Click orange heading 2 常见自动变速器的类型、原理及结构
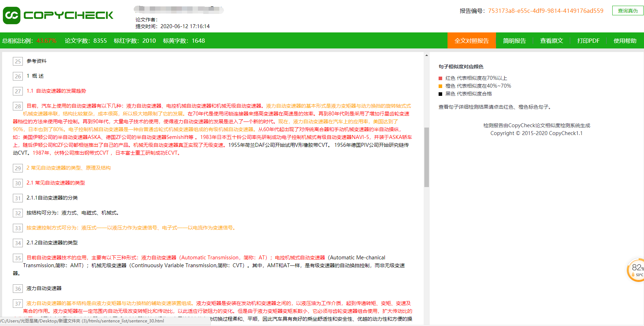Screen dimensions: 644x326 [68, 168]
